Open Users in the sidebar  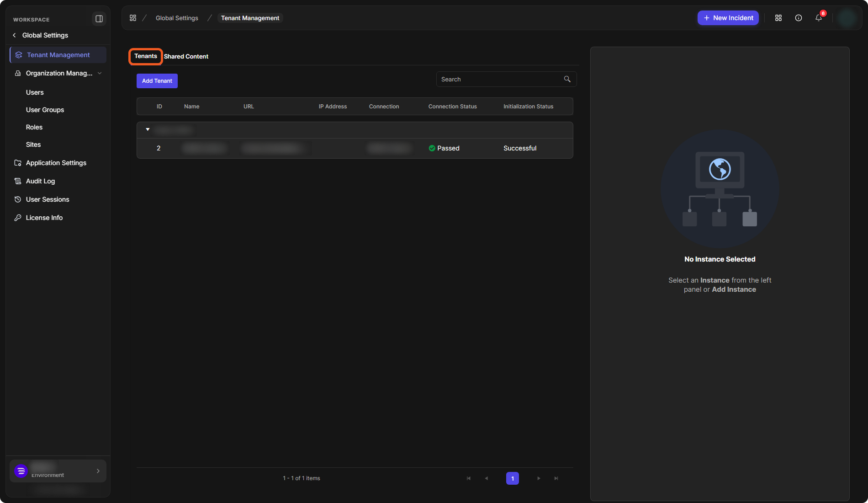[35, 92]
